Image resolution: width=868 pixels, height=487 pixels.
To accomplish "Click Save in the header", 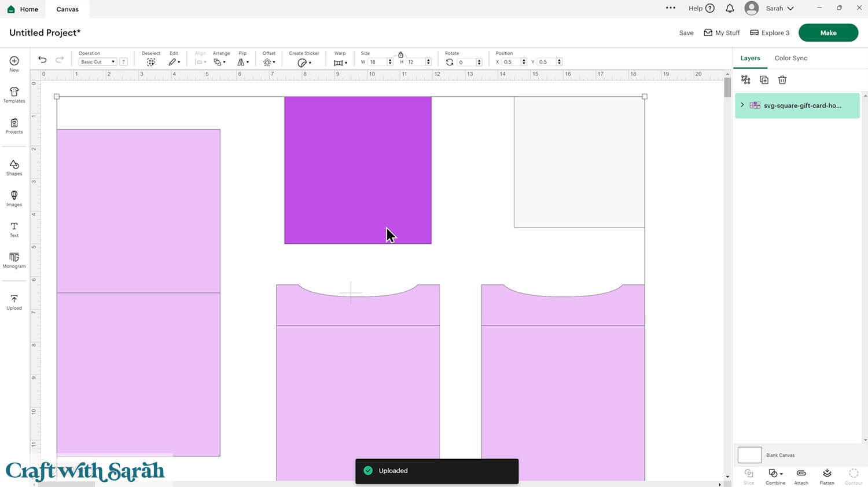I will [x=686, y=33].
